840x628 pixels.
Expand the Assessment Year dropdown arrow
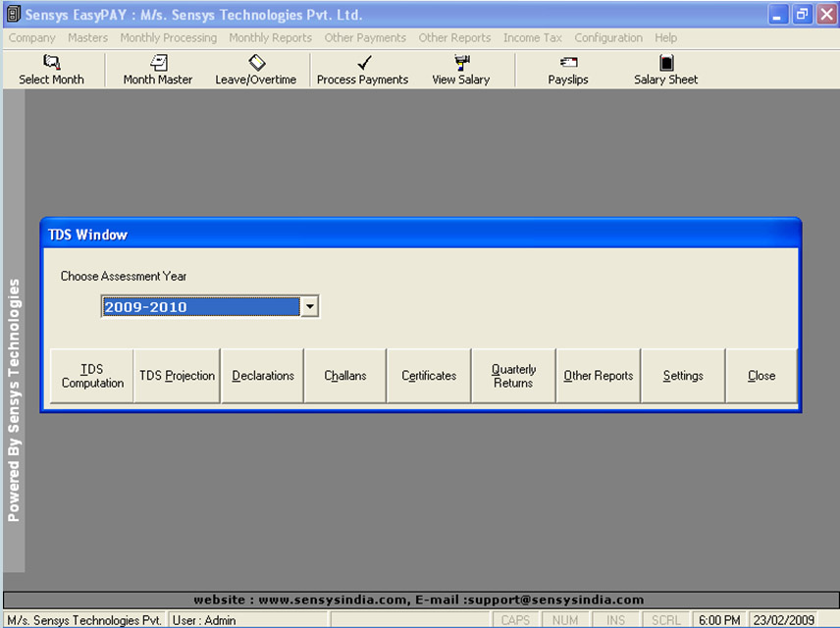(x=310, y=306)
